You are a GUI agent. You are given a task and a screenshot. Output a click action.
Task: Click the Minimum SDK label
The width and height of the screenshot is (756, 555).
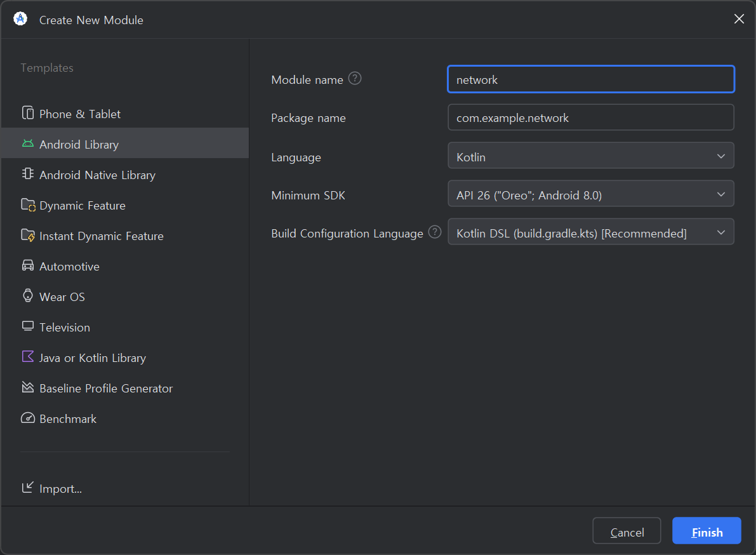click(x=308, y=196)
